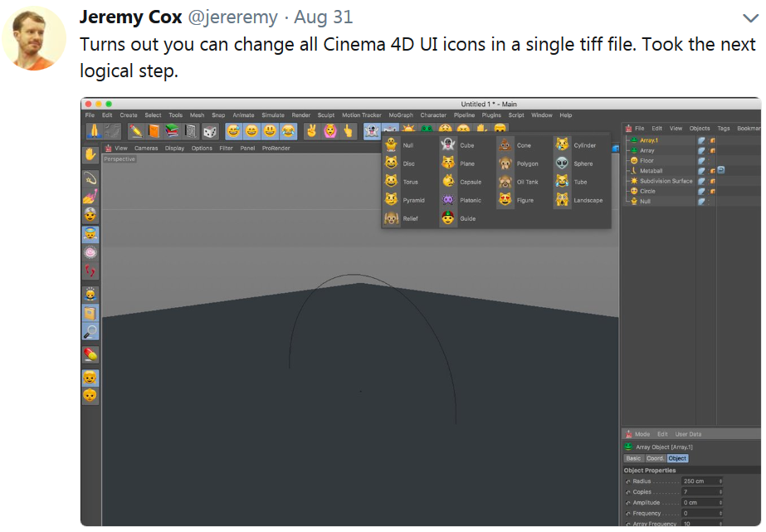
Task: Pick Null with the chick icon
Action: click(x=391, y=144)
